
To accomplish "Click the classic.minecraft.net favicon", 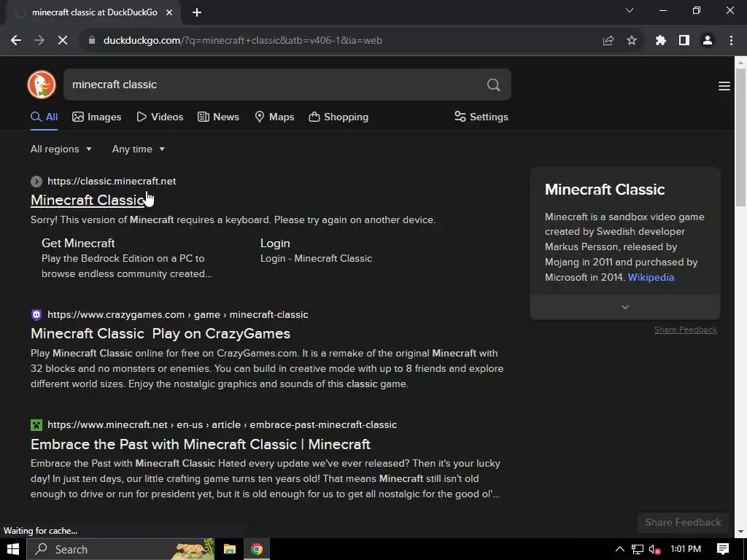I will [36, 182].
